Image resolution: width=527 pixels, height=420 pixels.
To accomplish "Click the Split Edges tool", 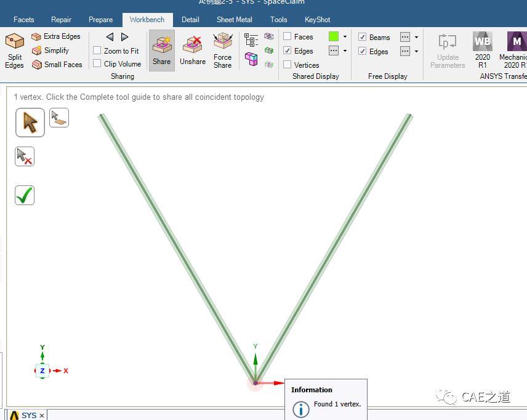I will (14, 50).
